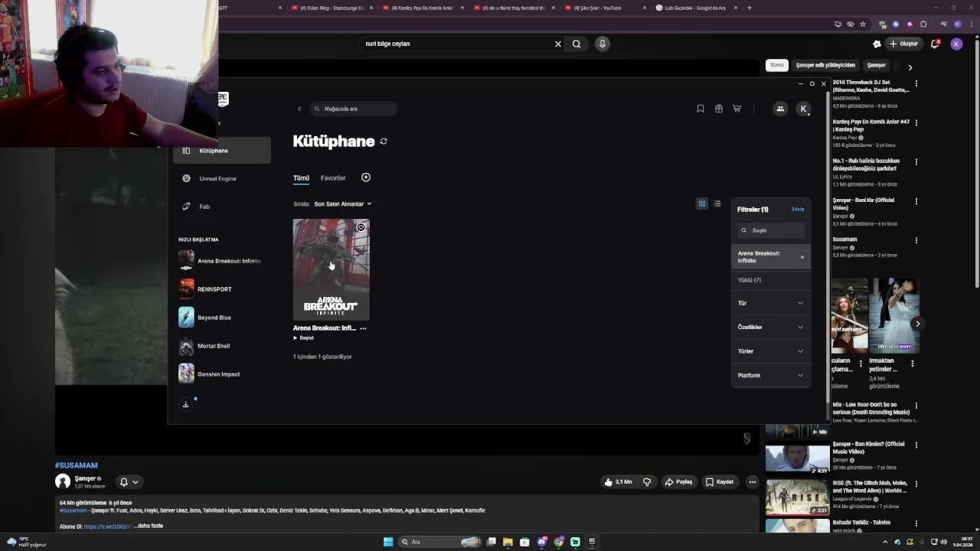Open File Explorer from taskbar
Viewport: 980px width, 551px height.
508,542
